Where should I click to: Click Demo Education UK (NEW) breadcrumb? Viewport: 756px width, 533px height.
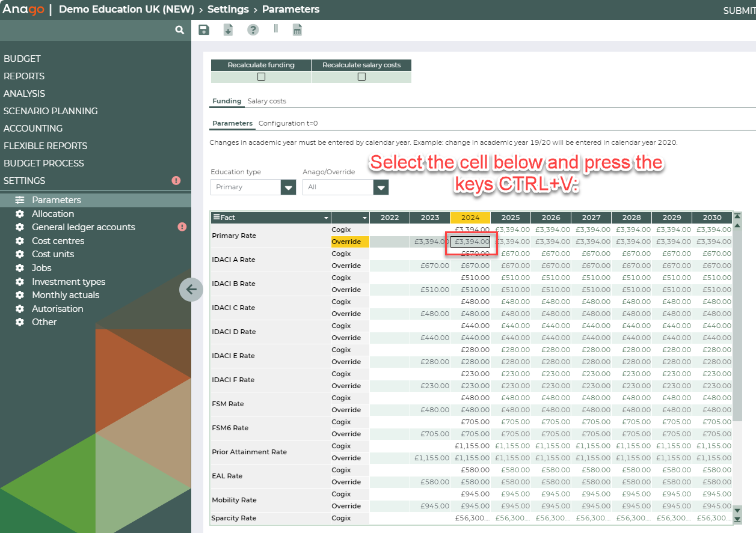(126, 10)
